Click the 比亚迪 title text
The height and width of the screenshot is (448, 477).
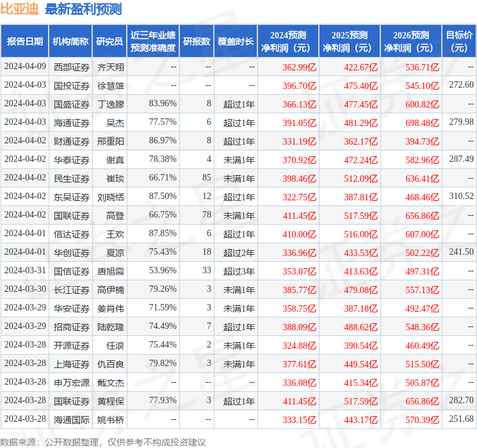(x=19, y=9)
